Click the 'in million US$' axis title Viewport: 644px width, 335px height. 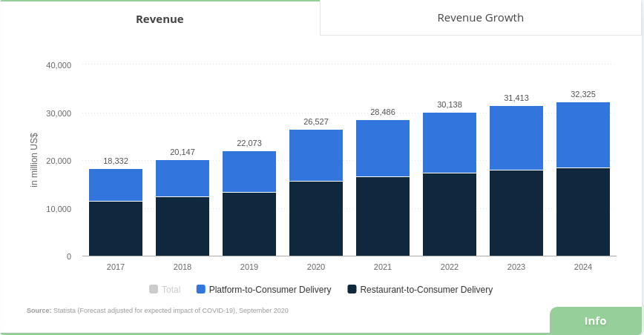click(x=33, y=160)
